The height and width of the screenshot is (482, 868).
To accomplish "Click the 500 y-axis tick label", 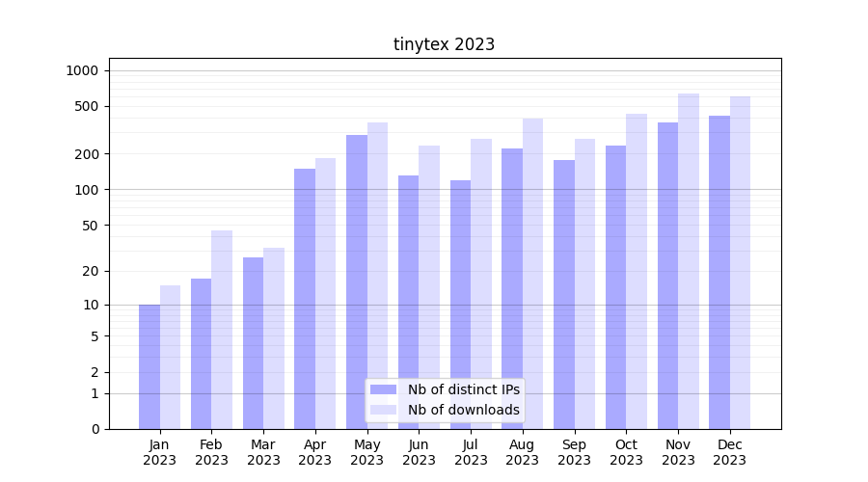I will 88,106.
